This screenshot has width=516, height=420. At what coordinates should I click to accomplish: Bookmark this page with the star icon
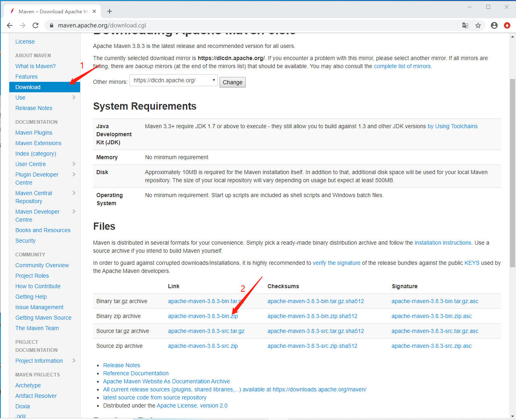[x=478, y=25]
